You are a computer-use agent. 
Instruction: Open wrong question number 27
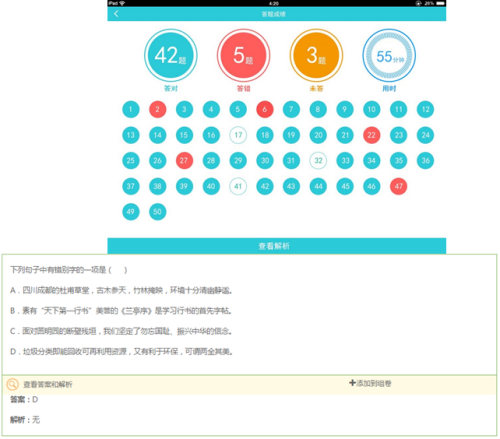click(x=184, y=160)
